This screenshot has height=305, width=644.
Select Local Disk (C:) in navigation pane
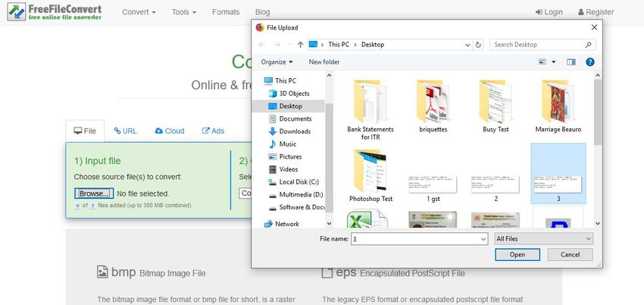coord(298,181)
